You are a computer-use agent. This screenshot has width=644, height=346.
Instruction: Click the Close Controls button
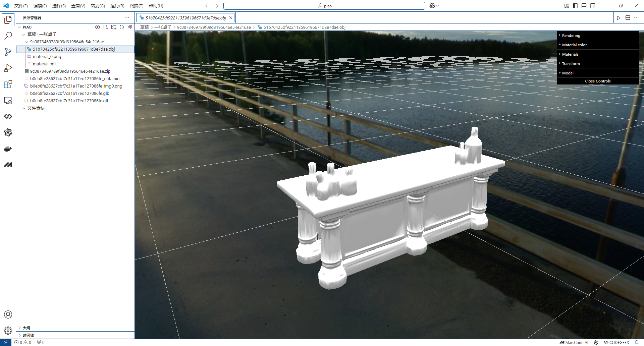point(598,81)
